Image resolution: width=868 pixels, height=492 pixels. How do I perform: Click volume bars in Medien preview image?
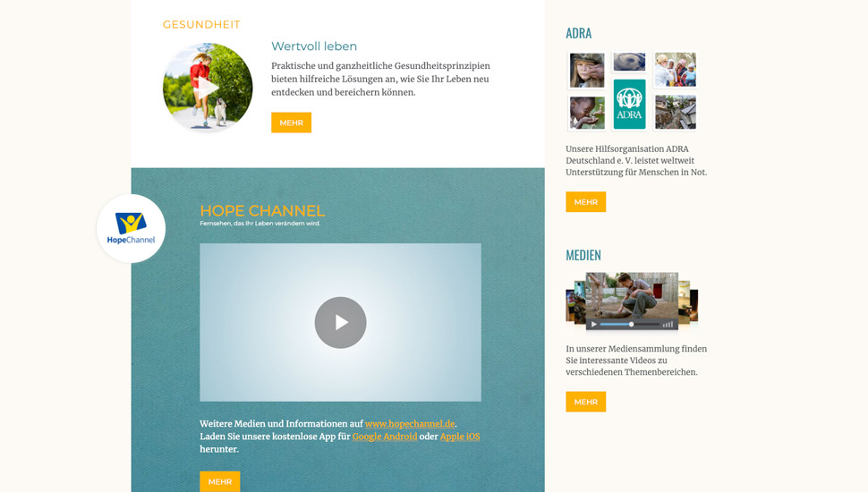click(x=668, y=325)
